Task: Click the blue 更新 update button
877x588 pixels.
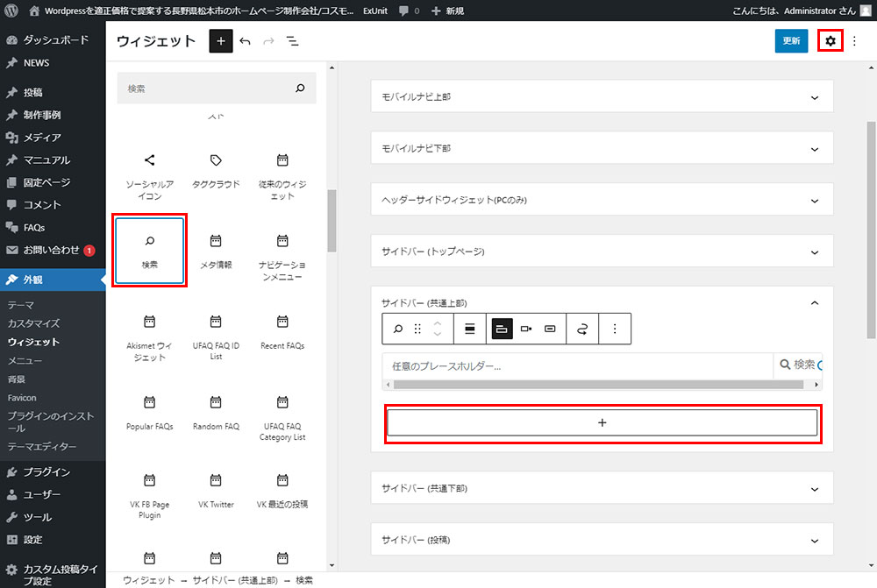Action: [x=791, y=41]
